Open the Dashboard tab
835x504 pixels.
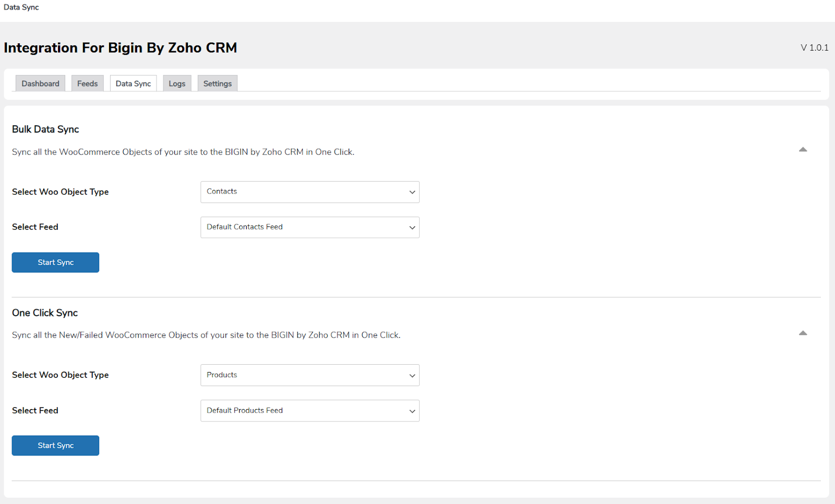click(x=40, y=83)
